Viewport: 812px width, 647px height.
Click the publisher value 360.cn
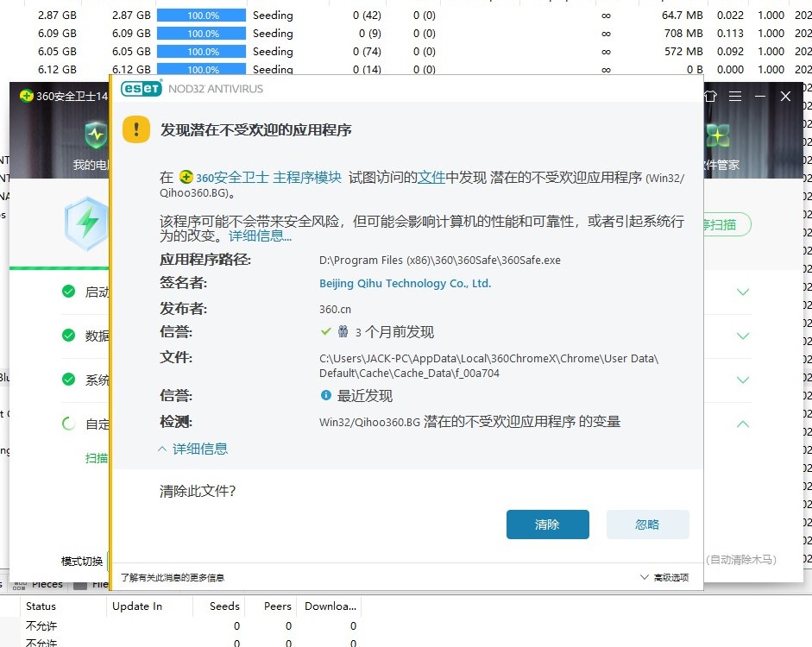(335, 309)
